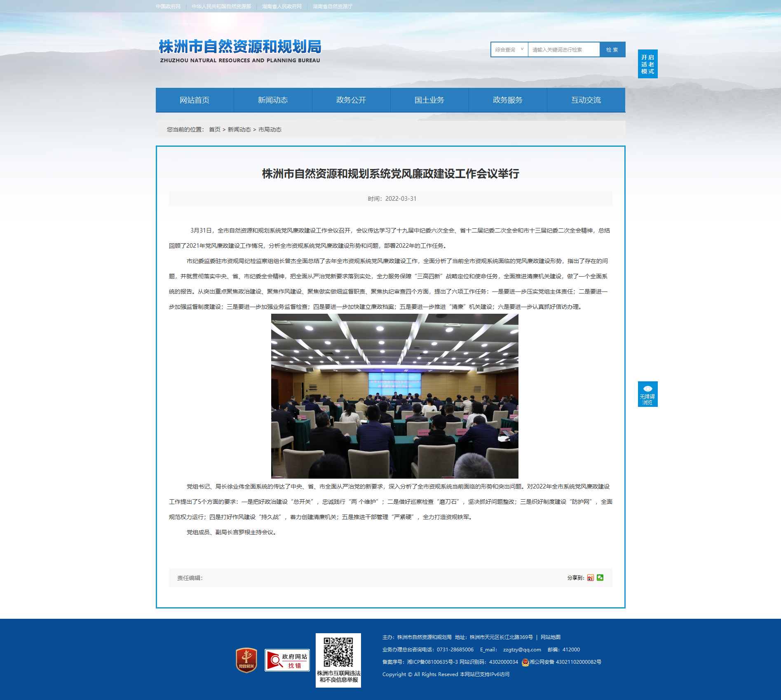The height and width of the screenshot is (700, 781).
Task: Click 市局动态 breadcrumb link
Action: pyautogui.click(x=270, y=129)
